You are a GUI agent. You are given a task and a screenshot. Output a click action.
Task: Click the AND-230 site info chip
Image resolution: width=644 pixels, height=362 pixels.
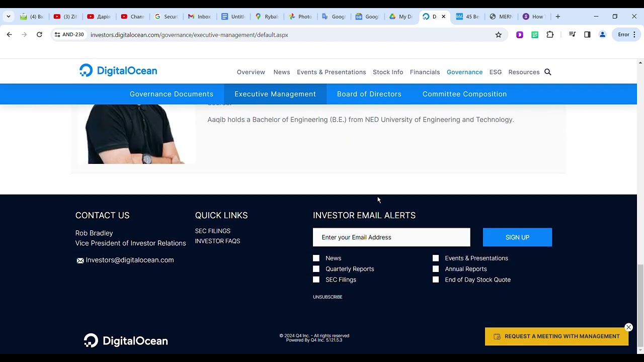(69, 35)
